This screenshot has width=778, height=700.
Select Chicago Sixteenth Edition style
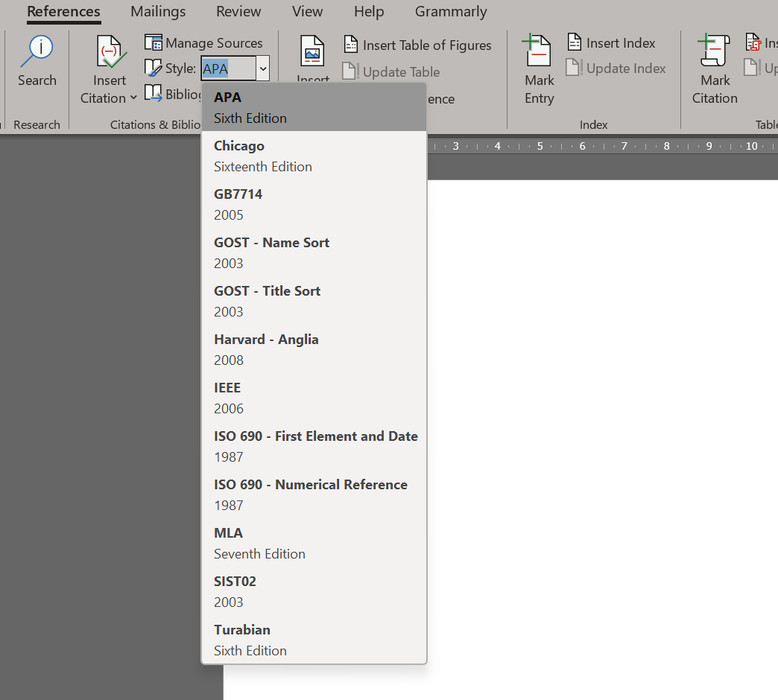314,156
